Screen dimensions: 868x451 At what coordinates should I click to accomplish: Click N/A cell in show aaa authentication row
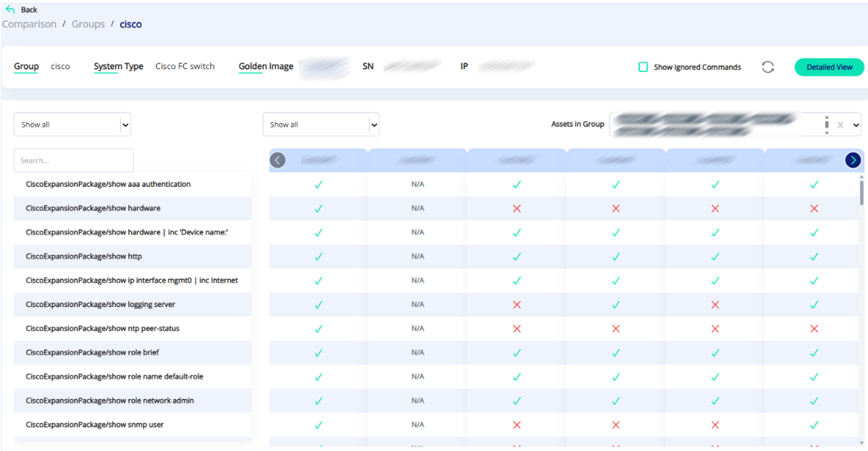click(417, 184)
